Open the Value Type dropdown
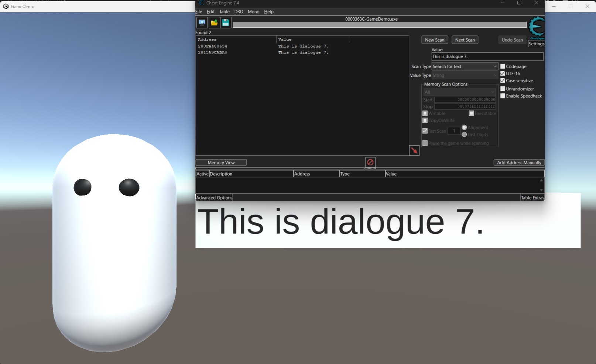Screen dimensions: 596x364 click(465, 75)
